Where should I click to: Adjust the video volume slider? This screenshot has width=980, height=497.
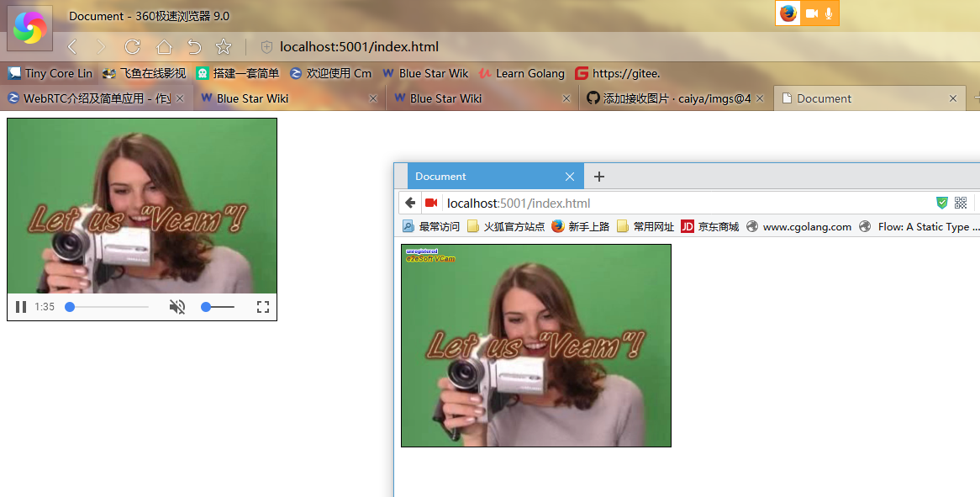pyautogui.click(x=218, y=307)
